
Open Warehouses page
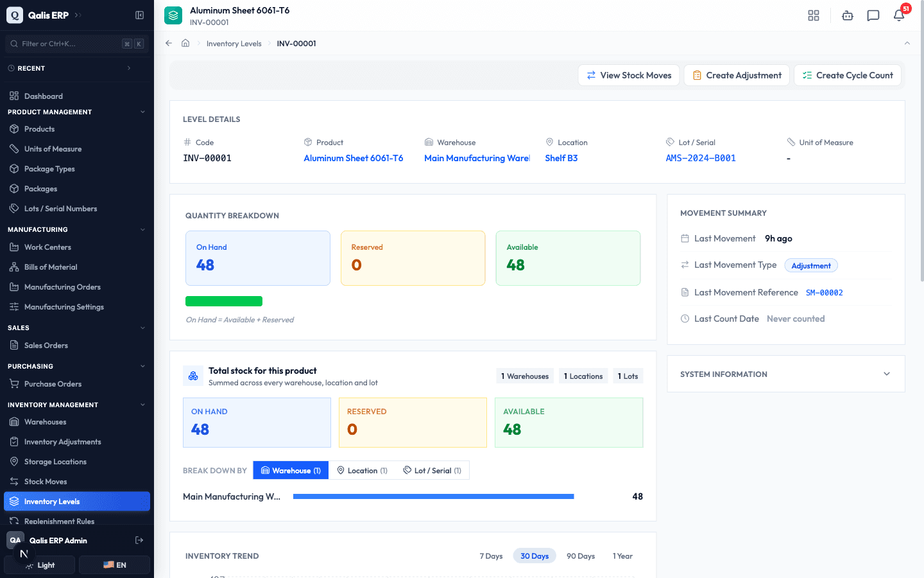(x=77, y=422)
